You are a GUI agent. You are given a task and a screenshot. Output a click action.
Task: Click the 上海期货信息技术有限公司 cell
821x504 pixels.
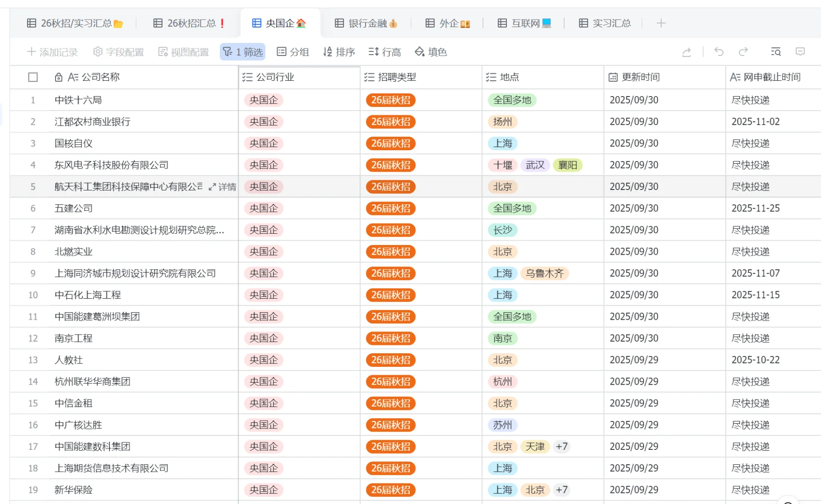pos(145,469)
